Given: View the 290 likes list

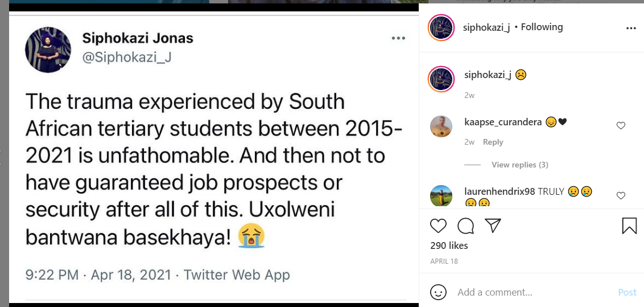Looking at the screenshot, I should pos(449,245).
